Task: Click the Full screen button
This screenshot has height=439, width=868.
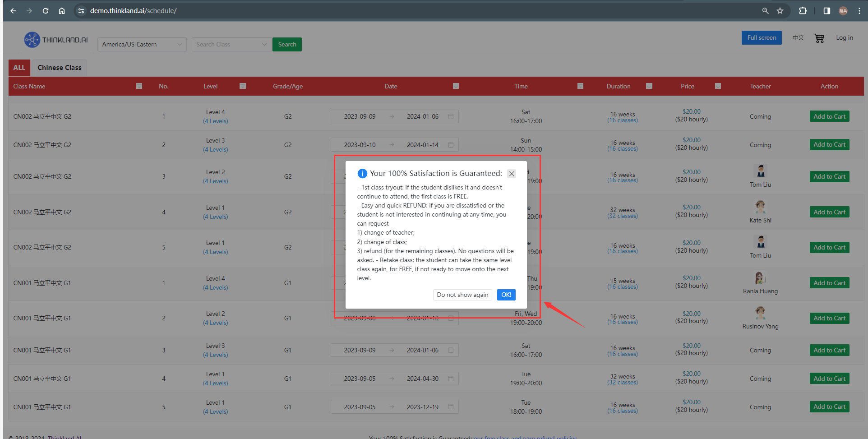Action: (761, 38)
